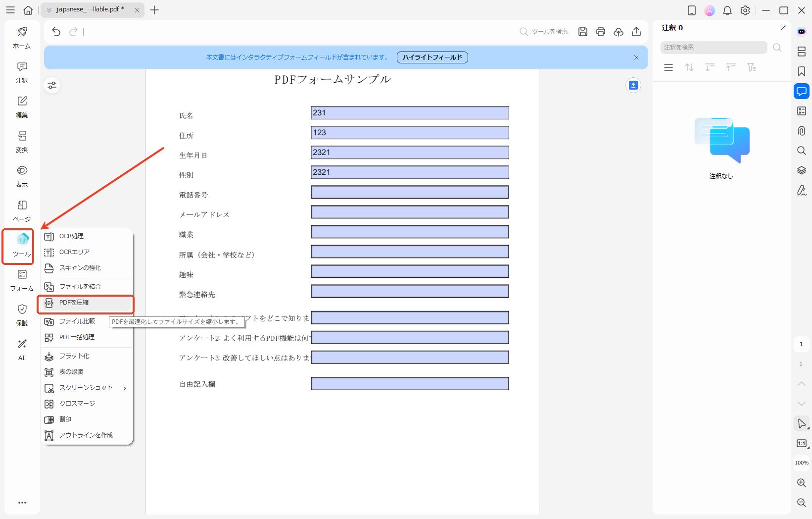This screenshot has width=812, height=519.
Task: Expand the annotation panel view options
Action: (669, 67)
